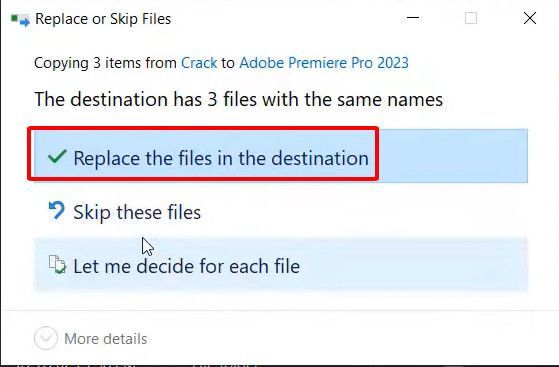Viewport: 559px width, 367px height.
Task: Minimize the Replace or Skip Files dialog
Action: coord(413,18)
